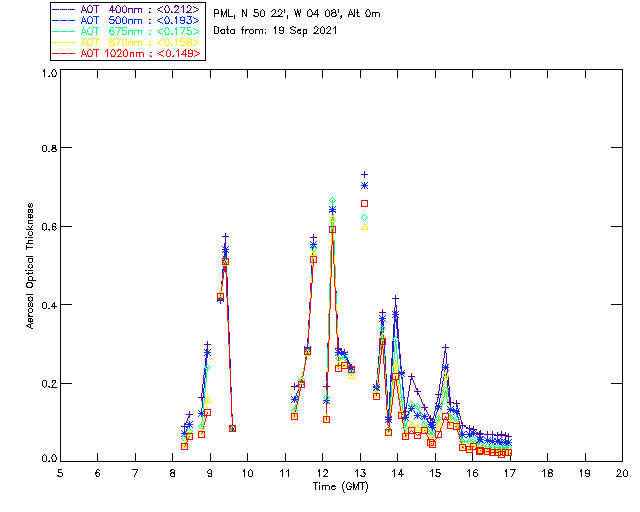Click the x-axis label 18
This screenshot has width=640, height=512.
(548, 473)
